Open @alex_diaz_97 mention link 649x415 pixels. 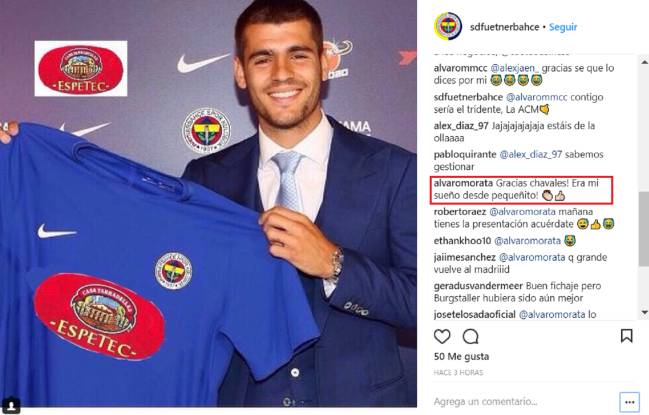(x=531, y=154)
